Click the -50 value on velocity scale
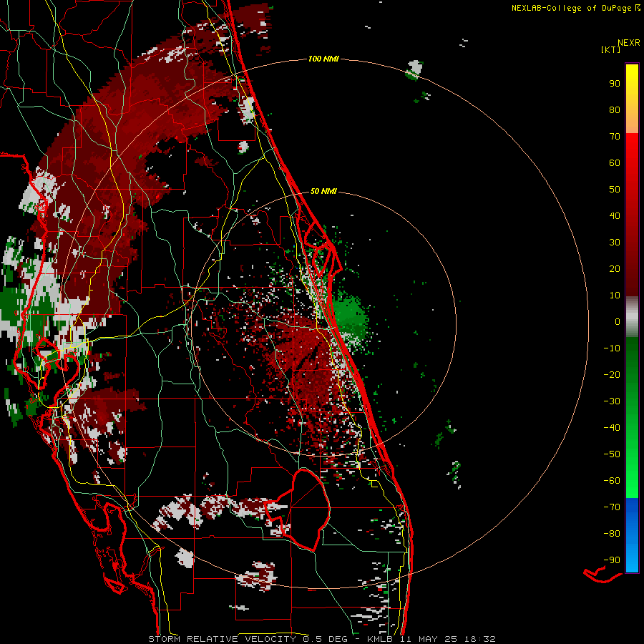The image size is (644, 644). (612, 454)
